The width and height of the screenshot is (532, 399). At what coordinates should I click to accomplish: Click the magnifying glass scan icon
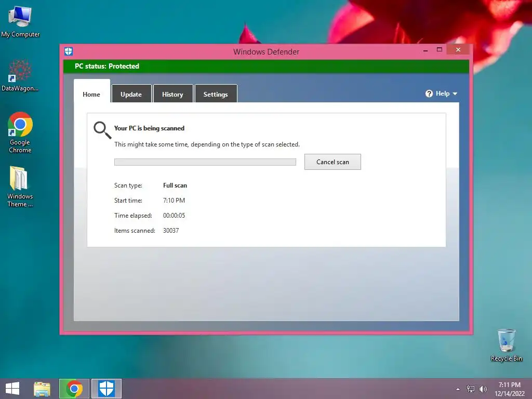(102, 130)
